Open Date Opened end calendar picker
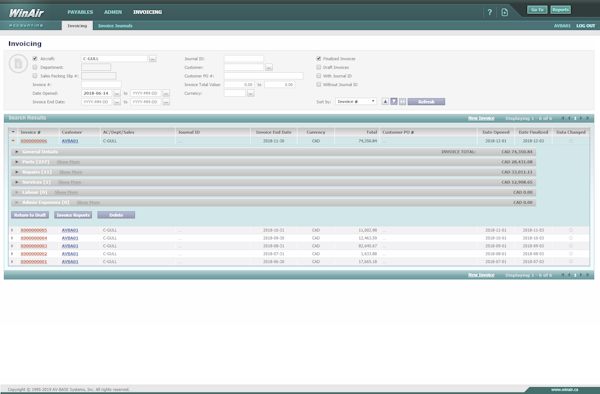Screen dimensions: 600x394 166,93
